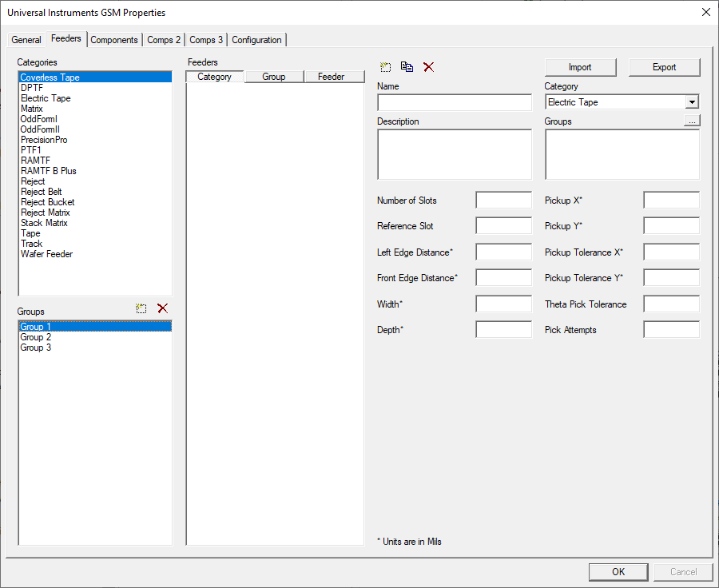Click inside the Name input field
The height and width of the screenshot is (588, 719).
point(454,102)
